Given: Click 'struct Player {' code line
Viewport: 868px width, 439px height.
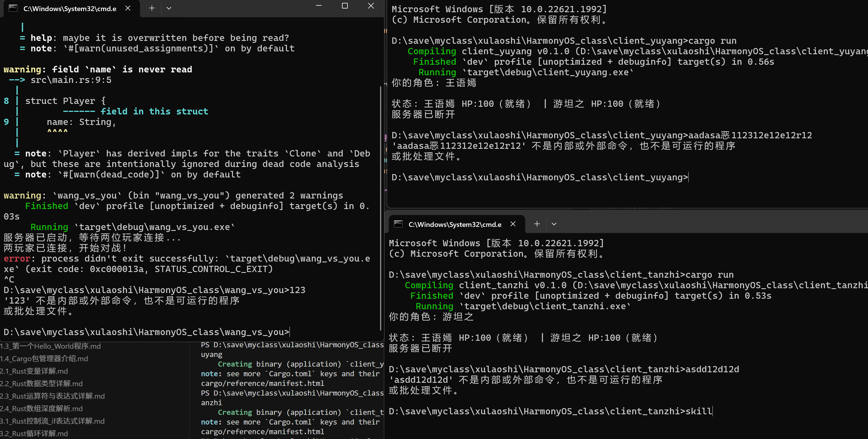Looking at the screenshot, I should (x=65, y=101).
